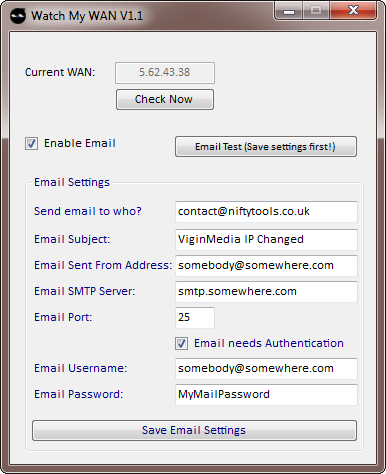Focus the Send email to who field
This screenshot has width=386, height=474.
pos(266,212)
